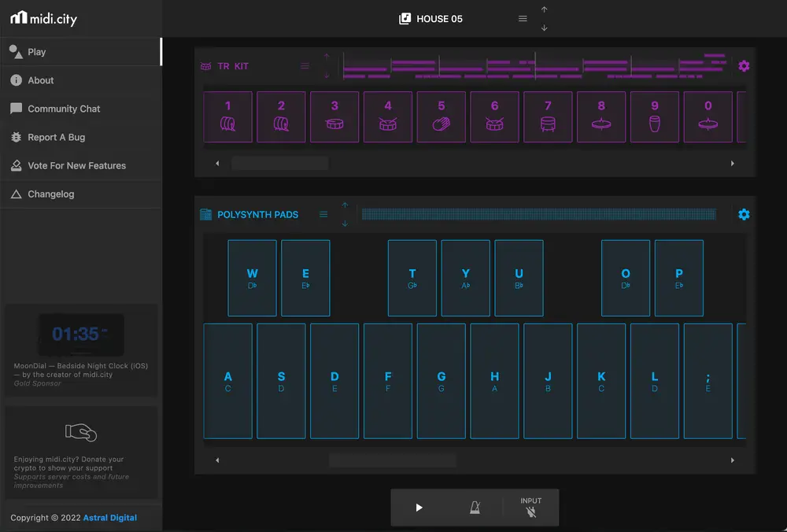Image resolution: width=787 pixels, height=532 pixels.
Task: Click the midi.city logo
Action: click(43, 17)
